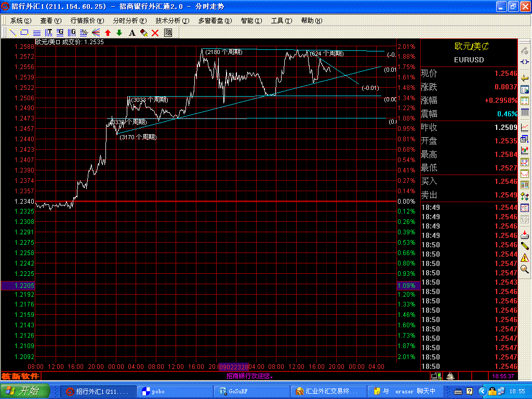Switch to GoSuRF taskbar window
The width and height of the screenshot is (532, 399).
pyautogui.click(x=252, y=391)
